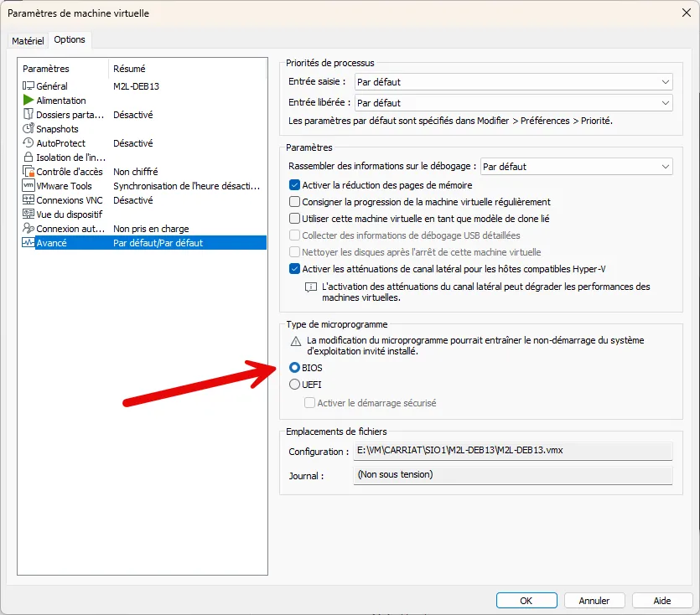Select the Avancé row in settings list

[143, 243]
